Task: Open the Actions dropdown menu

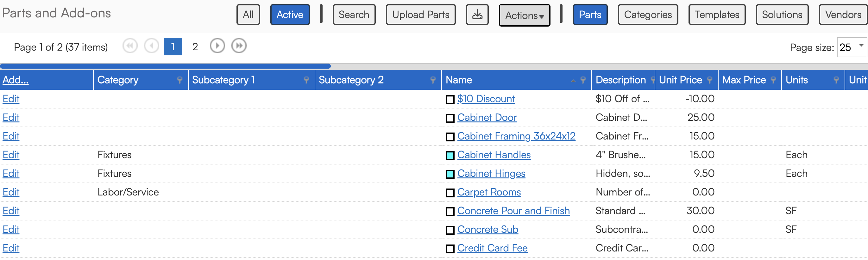Action: [x=524, y=15]
